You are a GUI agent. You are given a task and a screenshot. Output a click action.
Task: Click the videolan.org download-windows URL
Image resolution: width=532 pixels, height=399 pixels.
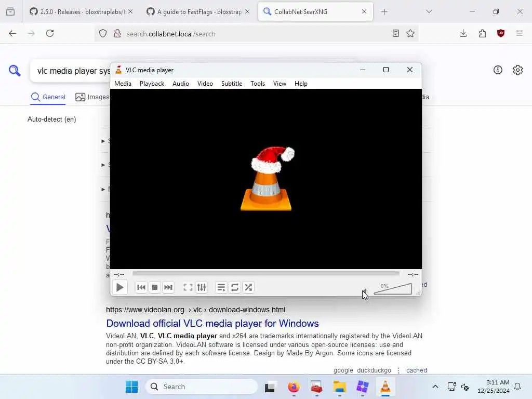click(195, 310)
